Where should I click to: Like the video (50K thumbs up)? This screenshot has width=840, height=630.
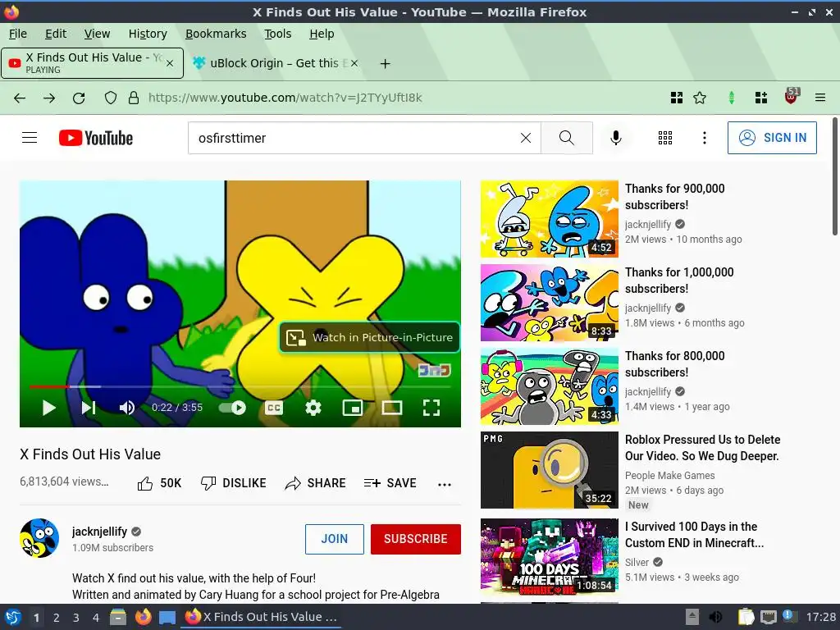tap(159, 483)
